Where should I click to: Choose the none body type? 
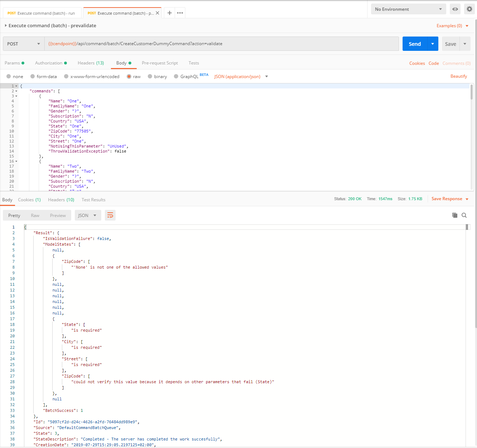(x=9, y=76)
